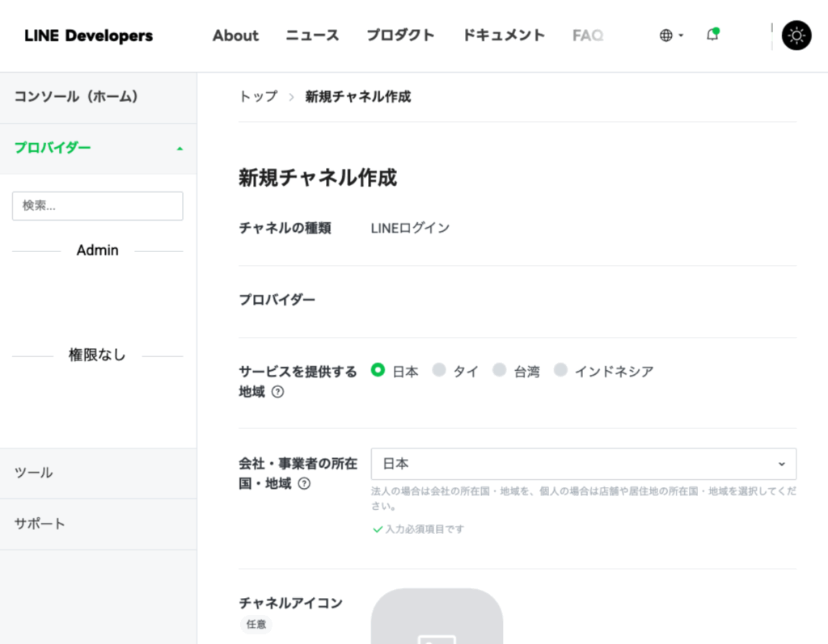
Task: Click the help icon beside サービスを提供する地域
Action: point(277,392)
